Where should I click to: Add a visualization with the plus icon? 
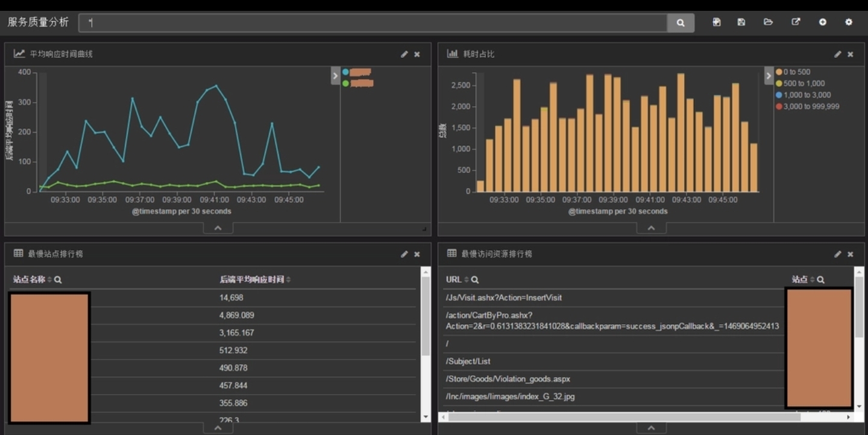(823, 22)
